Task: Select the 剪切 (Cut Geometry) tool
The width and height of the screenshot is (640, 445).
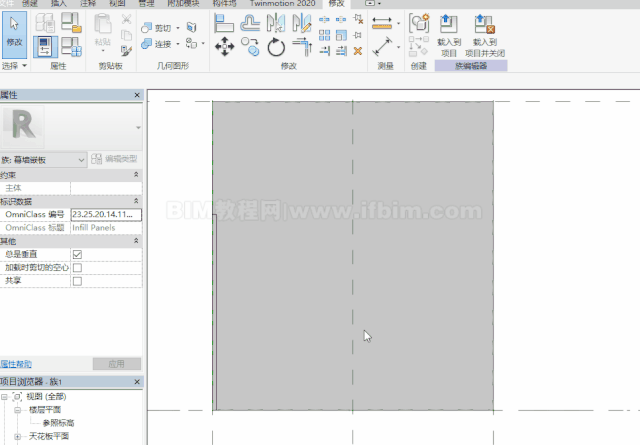Action: 156,28
